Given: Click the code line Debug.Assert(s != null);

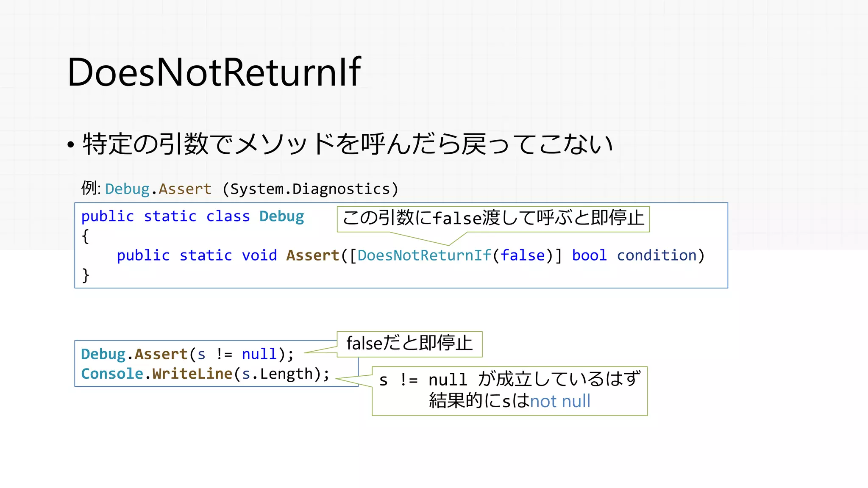Looking at the screenshot, I should 187,354.
